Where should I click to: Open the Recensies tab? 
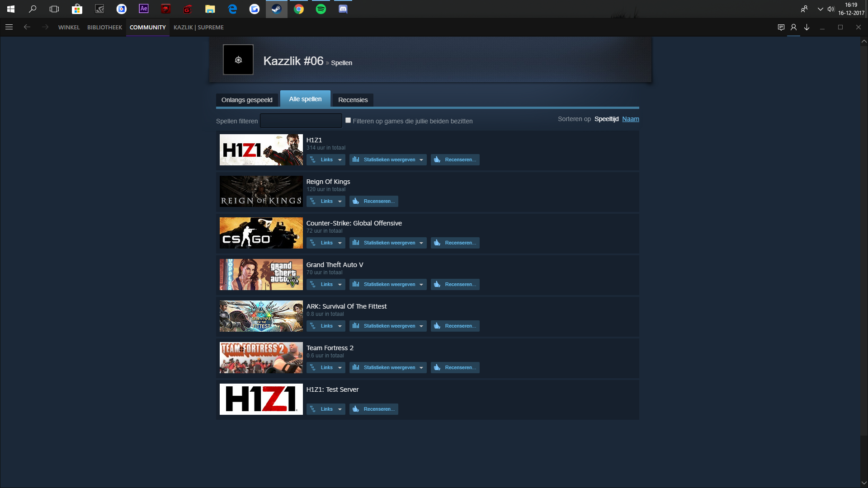point(353,100)
